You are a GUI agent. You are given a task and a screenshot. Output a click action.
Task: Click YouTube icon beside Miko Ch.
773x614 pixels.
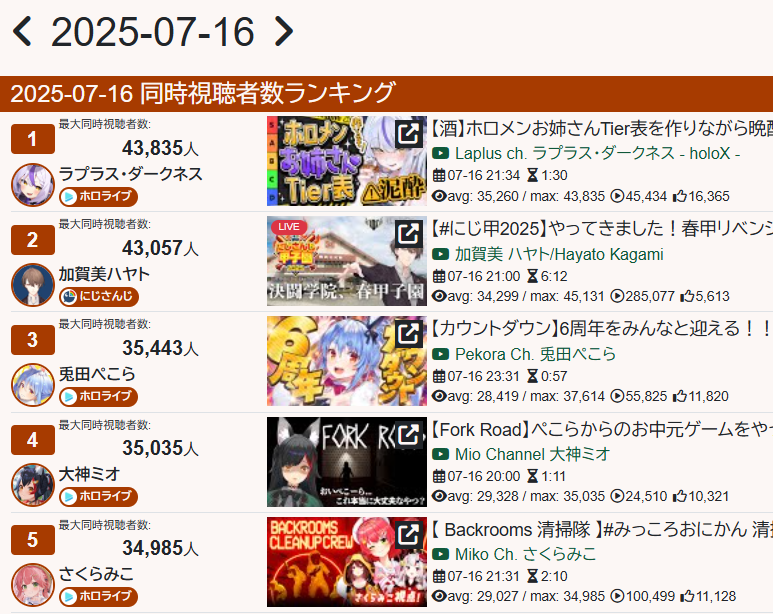(x=440, y=554)
